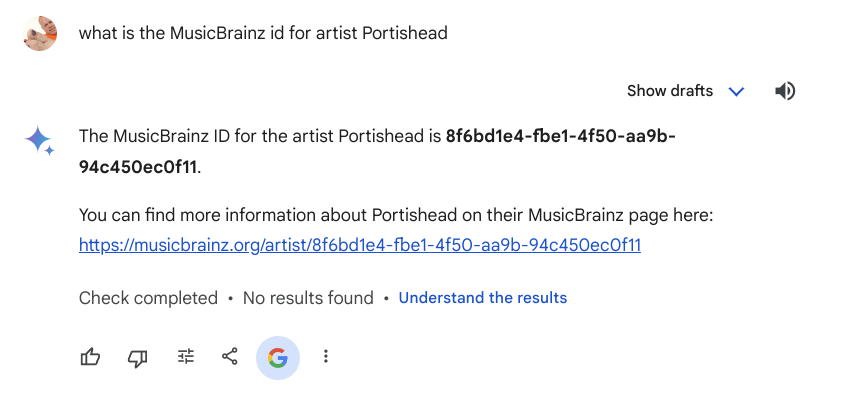Click the No results found status text

(x=308, y=298)
